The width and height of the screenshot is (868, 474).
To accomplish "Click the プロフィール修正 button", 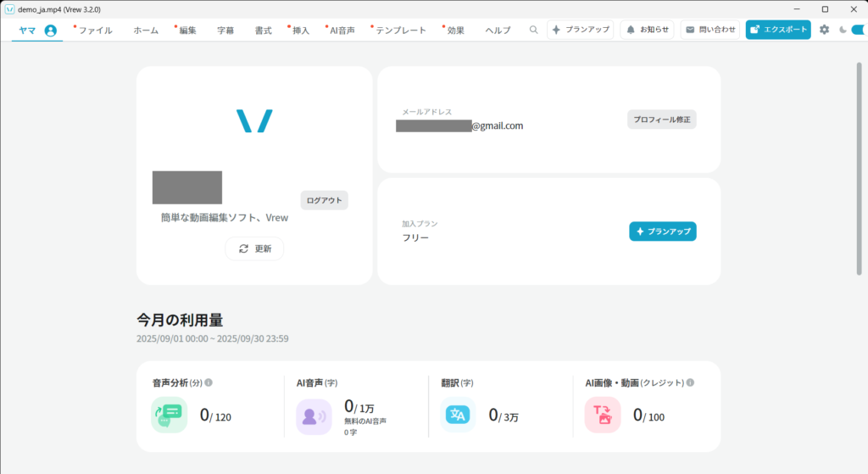I will click(662, 120).
